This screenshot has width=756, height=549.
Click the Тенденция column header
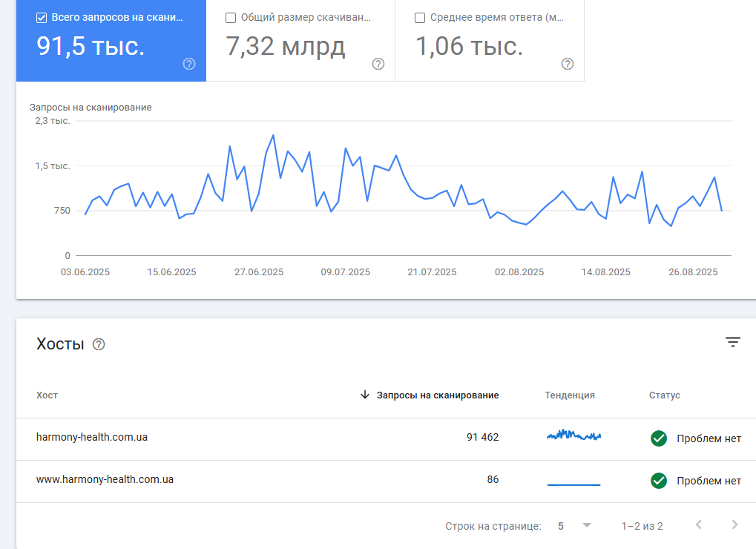pos(570,395)
